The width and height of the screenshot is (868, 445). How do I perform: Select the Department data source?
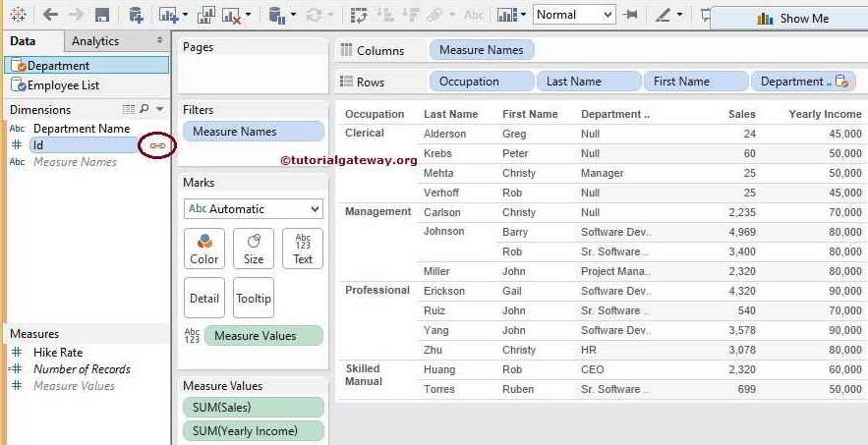point(87,65)
